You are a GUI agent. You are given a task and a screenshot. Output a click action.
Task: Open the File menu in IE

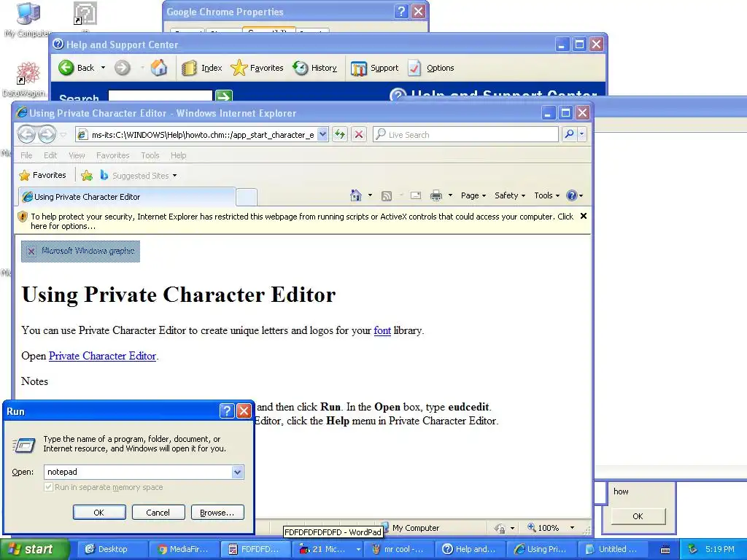[x=26, y=155]
